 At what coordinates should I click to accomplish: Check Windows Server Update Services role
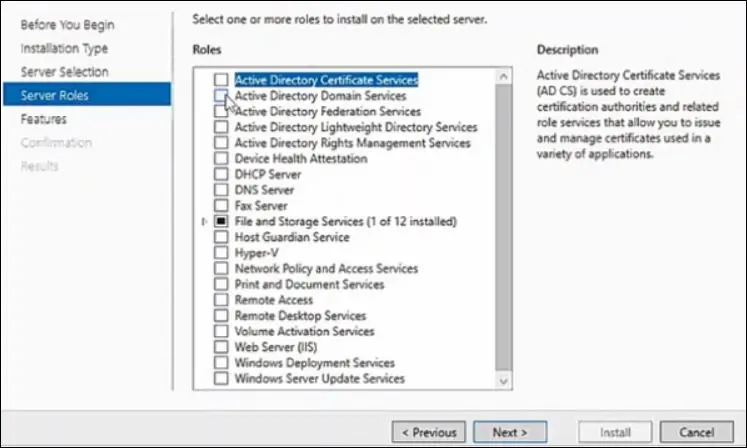click(221, 379)
